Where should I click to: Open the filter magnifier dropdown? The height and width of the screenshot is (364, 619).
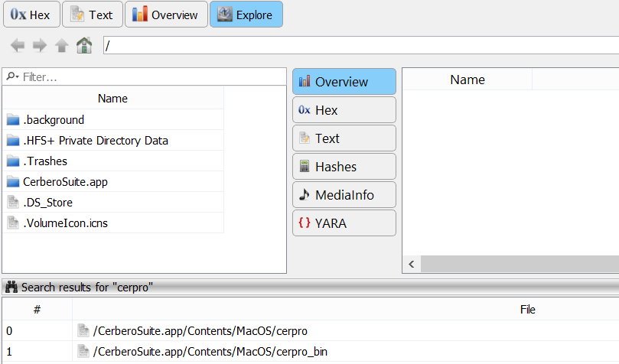point(13,76)
